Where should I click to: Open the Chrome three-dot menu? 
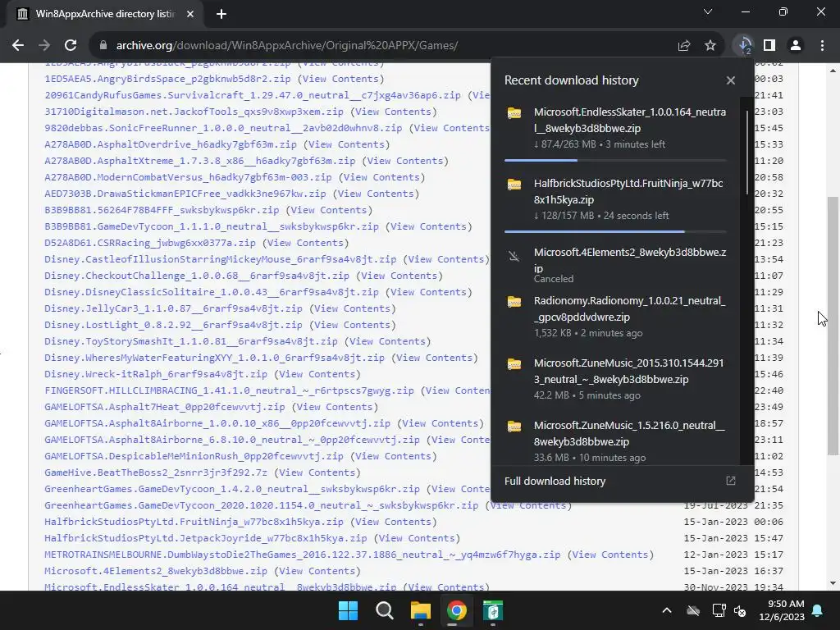pyautogui.click(x=822, y=46)
